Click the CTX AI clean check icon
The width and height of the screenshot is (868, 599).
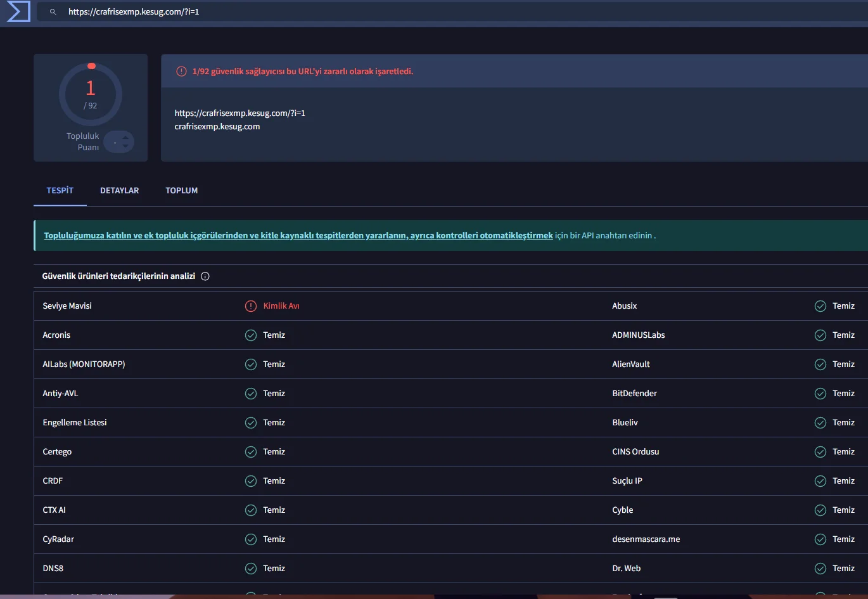(x=251, y=510)
